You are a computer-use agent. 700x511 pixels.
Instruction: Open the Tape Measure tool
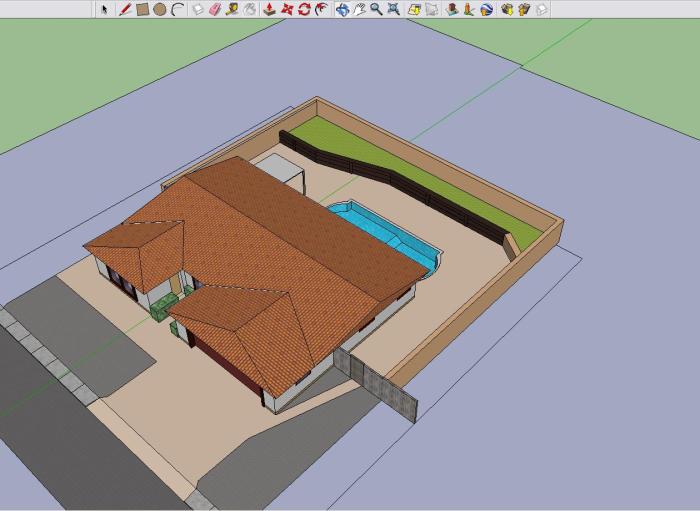[x=231, y=9]
